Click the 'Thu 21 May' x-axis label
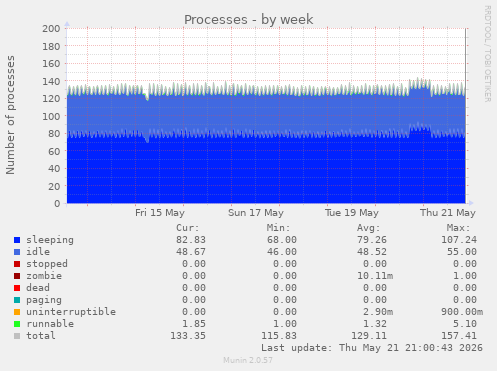 tap(448, 213)
